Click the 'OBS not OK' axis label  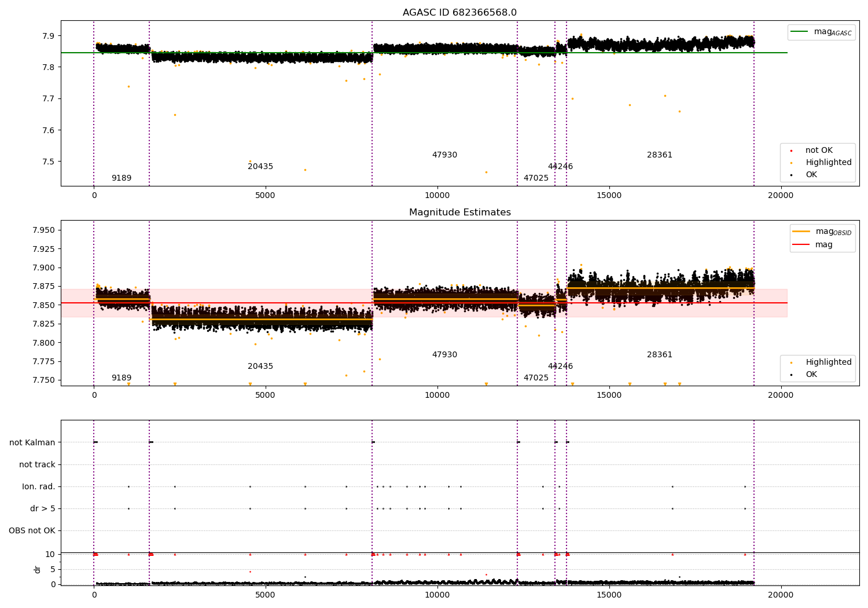[32, 531]
